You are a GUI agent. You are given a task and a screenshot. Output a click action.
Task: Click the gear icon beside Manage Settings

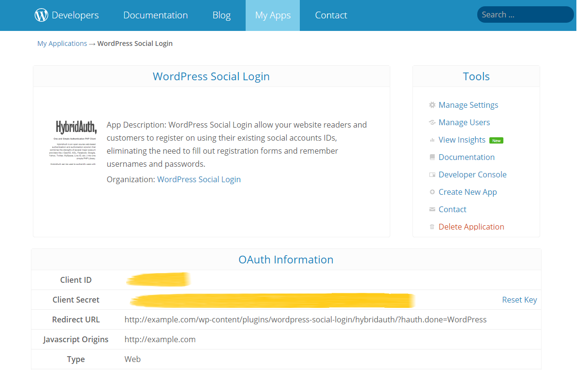[x=432, y=105]
